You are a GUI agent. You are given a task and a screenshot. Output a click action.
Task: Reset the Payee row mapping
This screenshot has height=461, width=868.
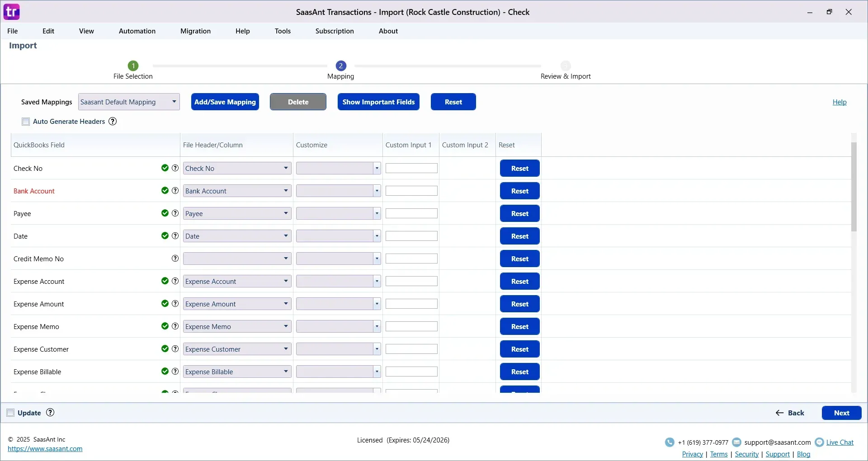pos(520,213)
